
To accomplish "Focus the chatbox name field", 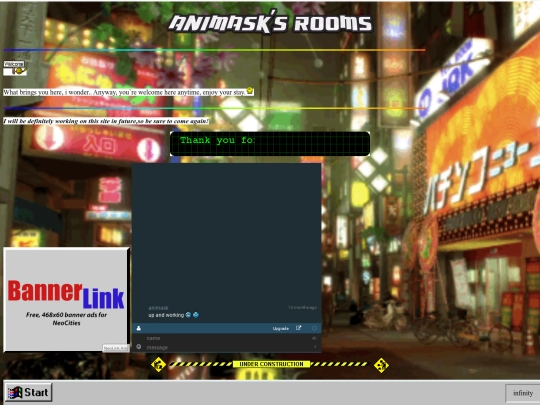I will pyautogui.click(x=227, y=338).
